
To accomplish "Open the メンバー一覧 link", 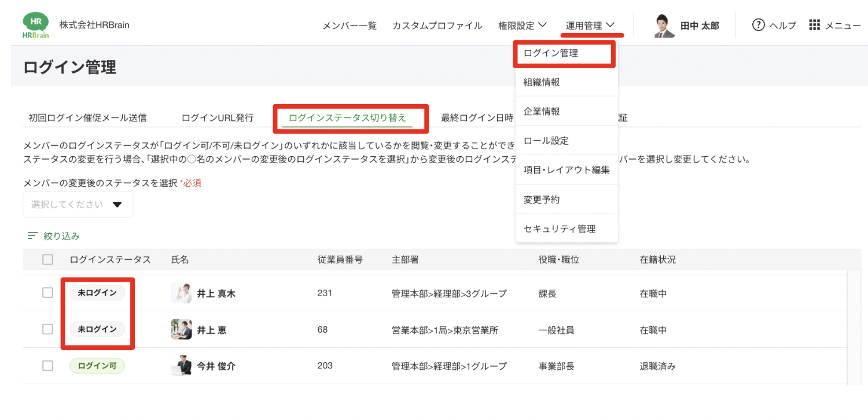I will coord(349,25).
